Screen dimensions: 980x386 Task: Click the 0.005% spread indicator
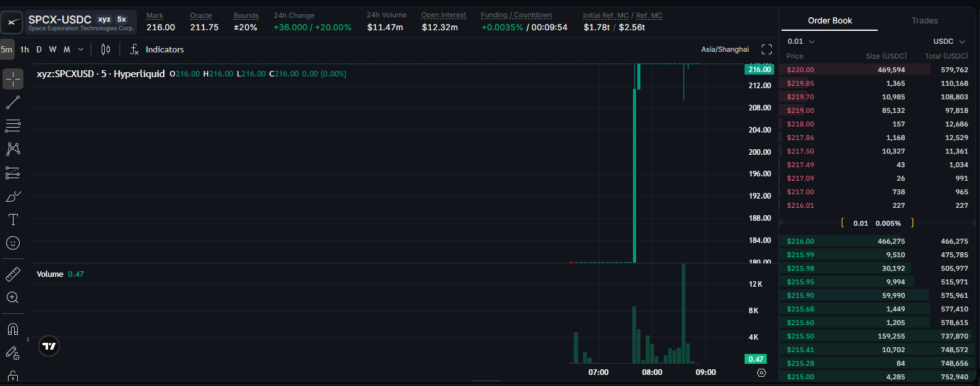888,223
